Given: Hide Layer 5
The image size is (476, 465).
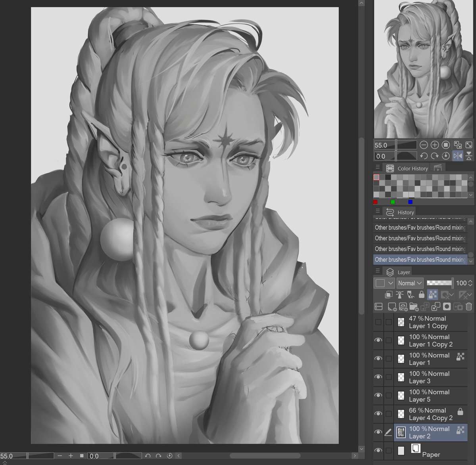Looking at the screenshot, I should tap(378, 395).
